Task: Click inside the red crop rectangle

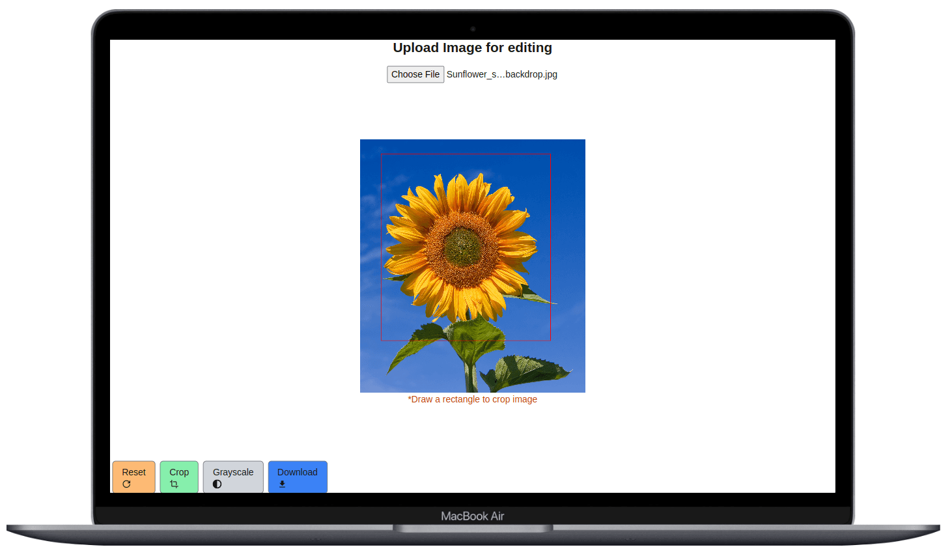Action: click(x=466, y=247)
